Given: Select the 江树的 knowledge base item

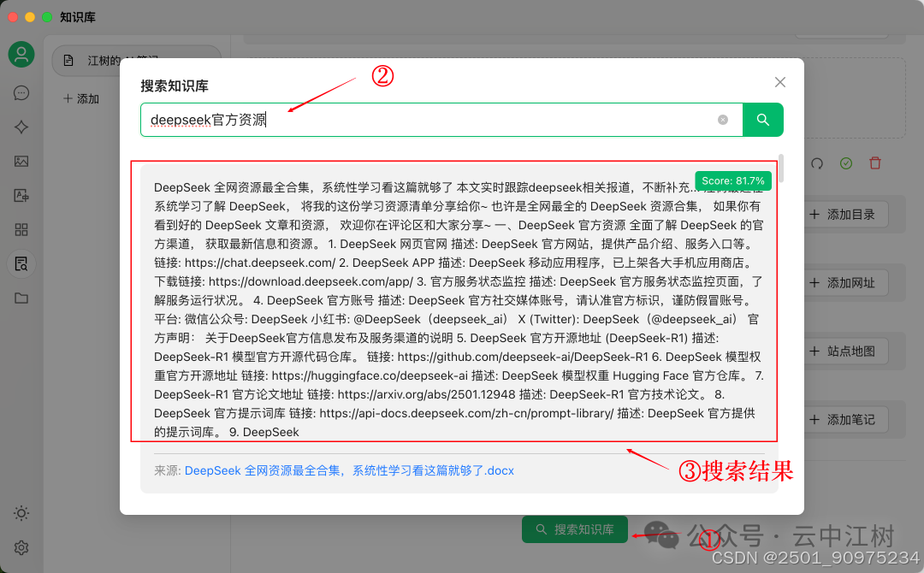Looking at the screenshot, I should (137, 61).
